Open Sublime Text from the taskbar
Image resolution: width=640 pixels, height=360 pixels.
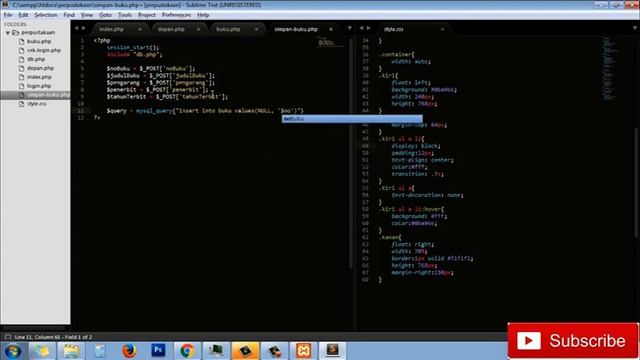point(332,351)
